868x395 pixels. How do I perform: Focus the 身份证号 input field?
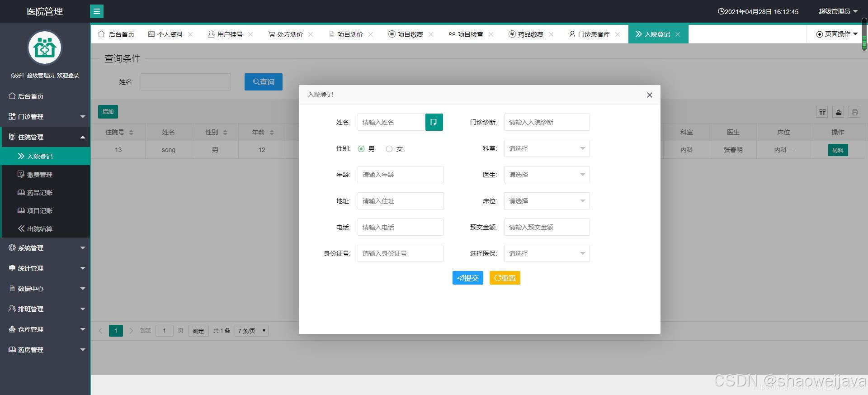401,253
